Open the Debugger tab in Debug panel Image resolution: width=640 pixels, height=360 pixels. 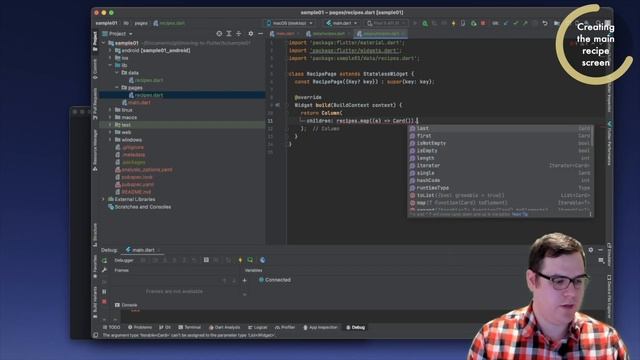(x=124, y=260)
